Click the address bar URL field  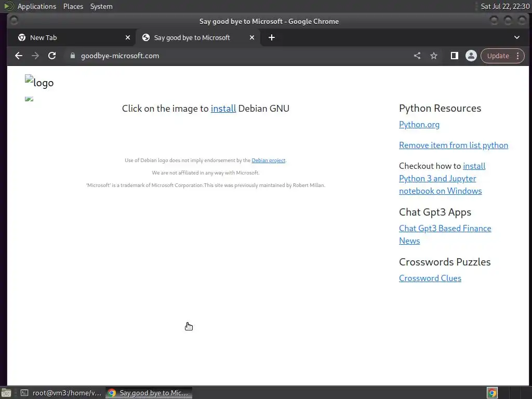coord(237,56)
